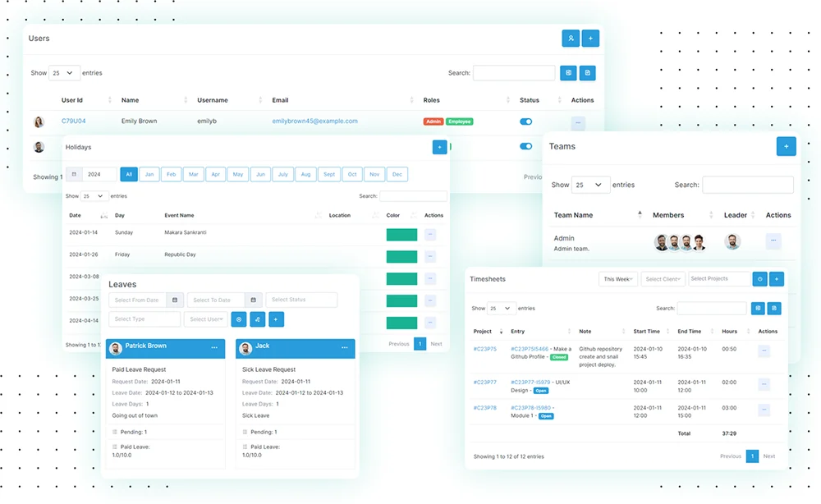Toggle status switch for the second user row

526,147
